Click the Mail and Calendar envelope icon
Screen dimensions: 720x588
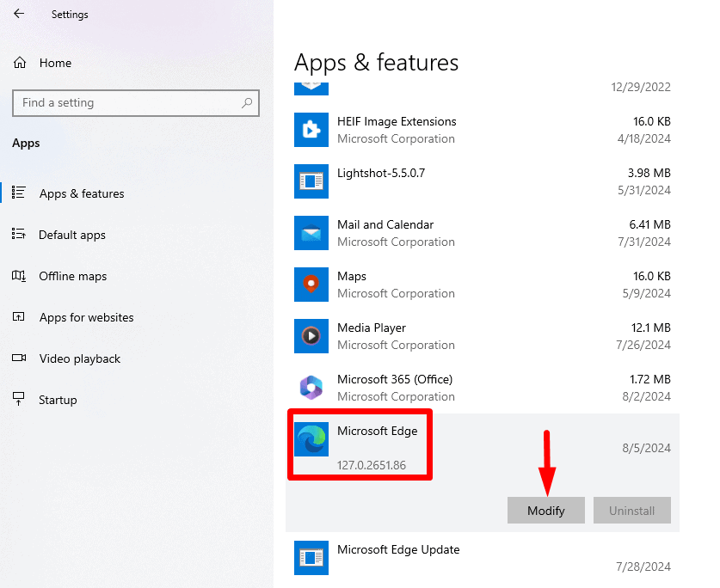click(x=311, y=233)
